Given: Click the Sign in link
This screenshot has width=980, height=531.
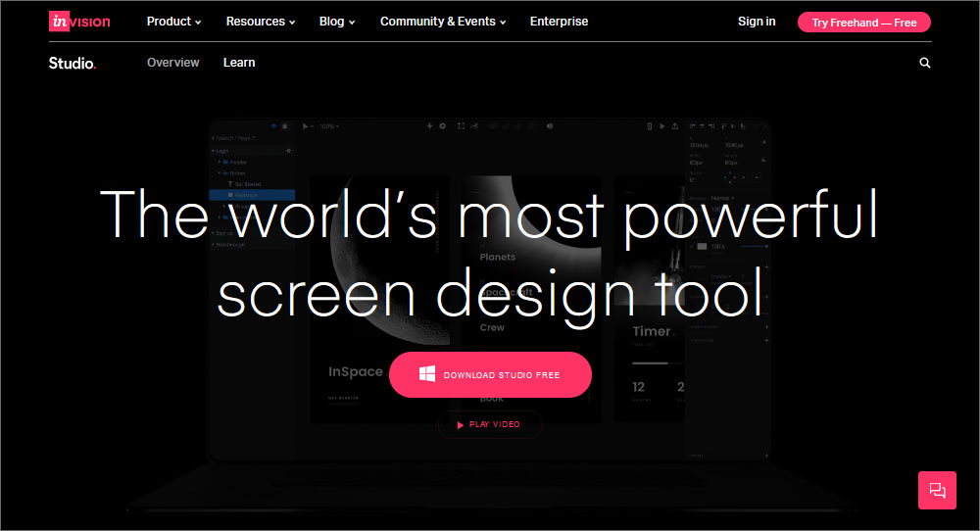Looking at the screenshot, I should click(x=757, y=22).
